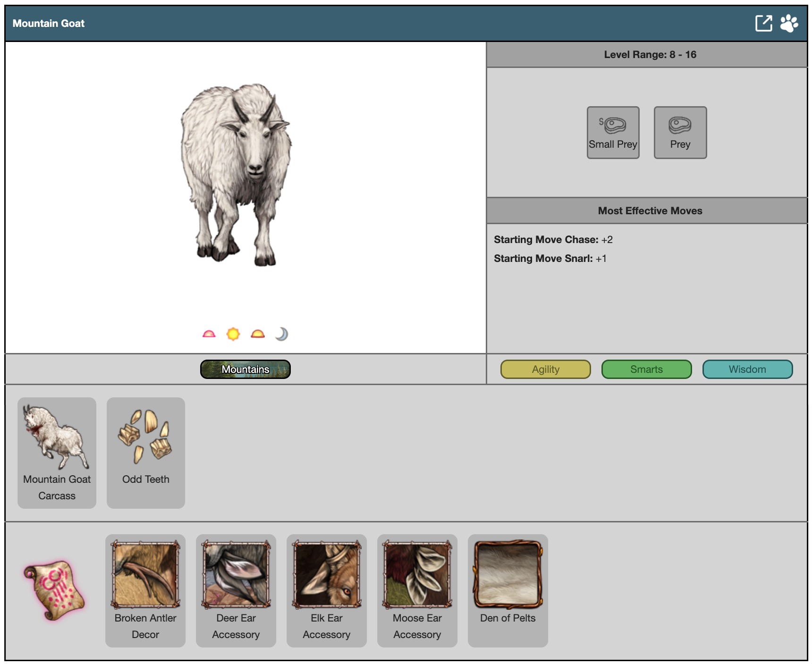
Task: Select the Agility stat badge
Action: point(545,369)
